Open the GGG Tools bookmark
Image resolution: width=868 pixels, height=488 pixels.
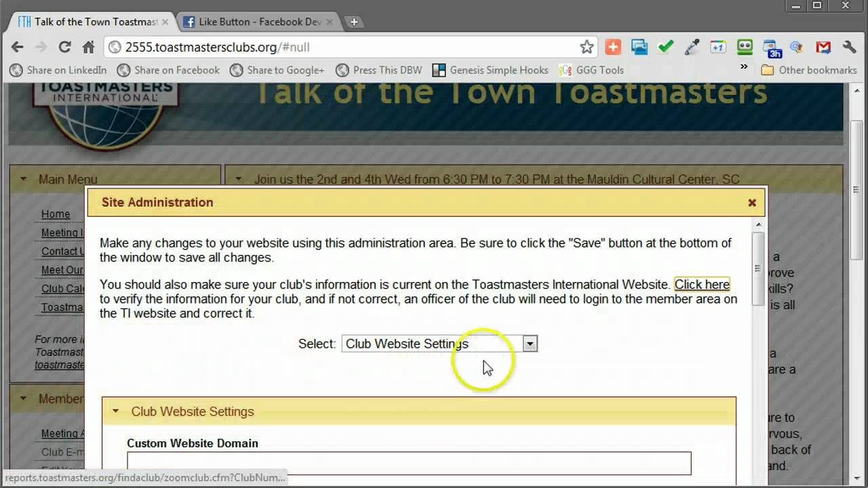(x=591, y=70)
